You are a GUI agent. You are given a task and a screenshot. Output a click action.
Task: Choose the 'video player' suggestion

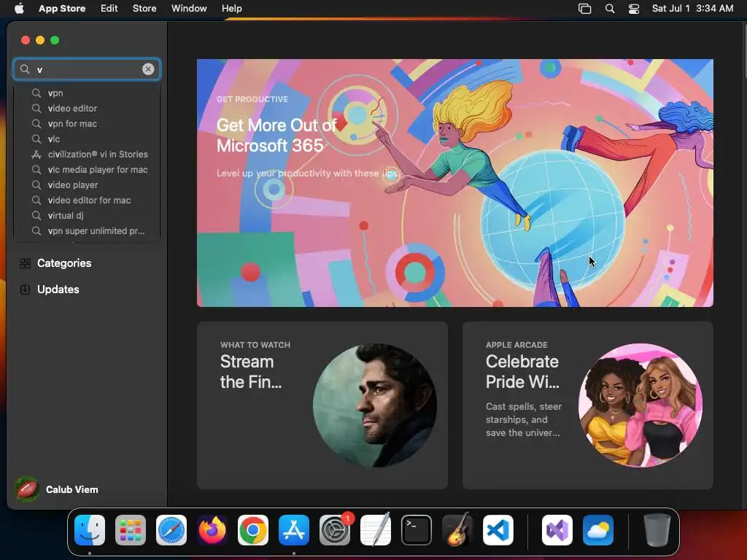[87, 184]
